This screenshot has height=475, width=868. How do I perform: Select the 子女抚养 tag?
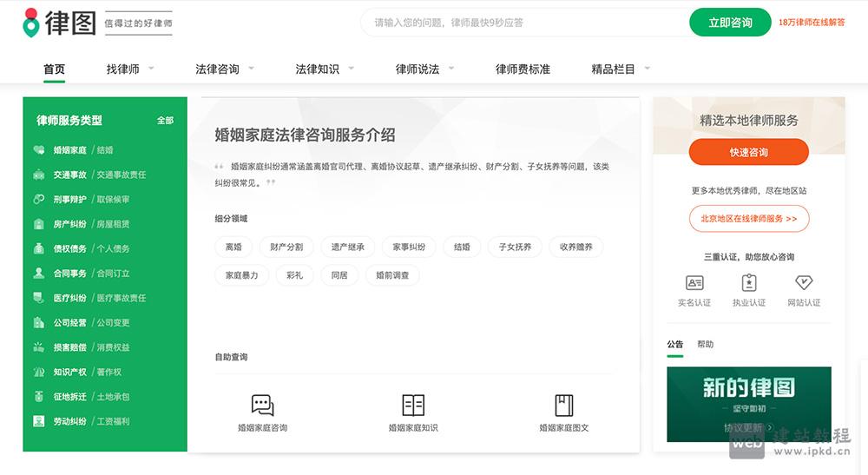point(515,247)
